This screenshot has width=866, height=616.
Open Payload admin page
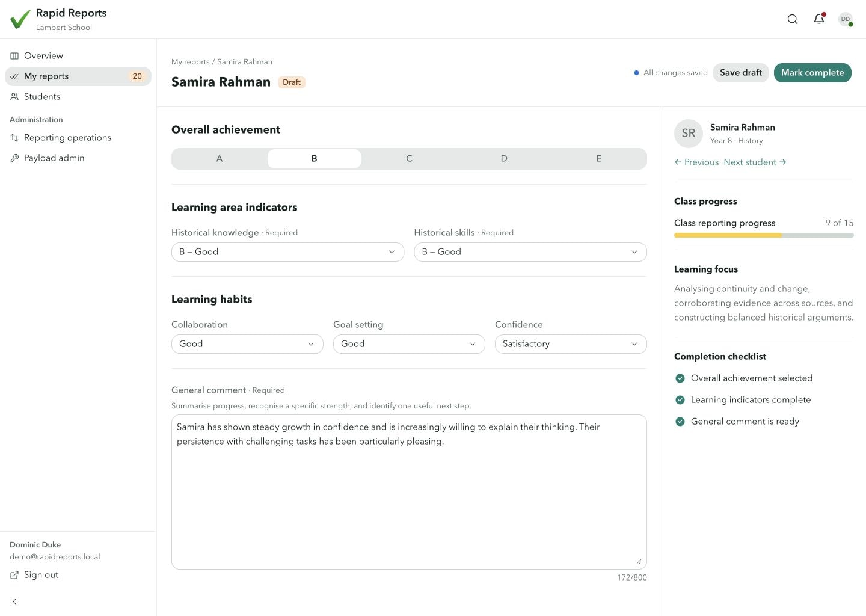(78, 158)
